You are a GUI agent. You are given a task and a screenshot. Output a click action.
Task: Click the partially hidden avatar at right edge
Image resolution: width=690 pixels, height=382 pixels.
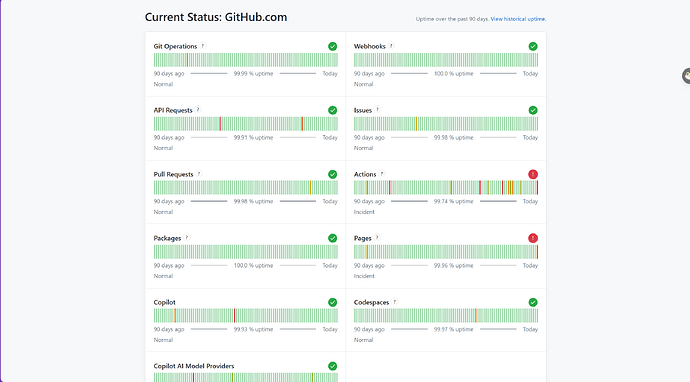click(x=686, y=76)
